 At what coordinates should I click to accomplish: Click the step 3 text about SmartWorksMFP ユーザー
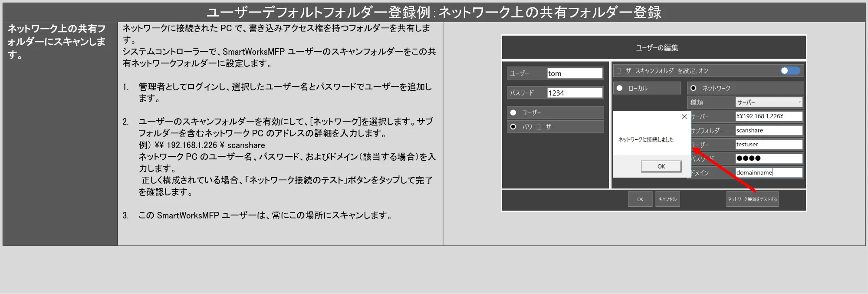click(x=265, y=215)
